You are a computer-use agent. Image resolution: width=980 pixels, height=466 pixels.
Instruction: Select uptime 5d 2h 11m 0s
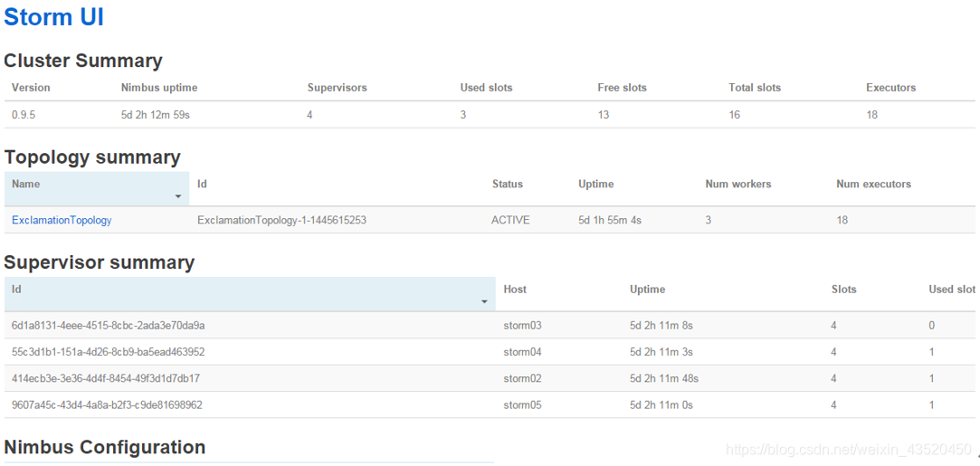pos(661,404)
